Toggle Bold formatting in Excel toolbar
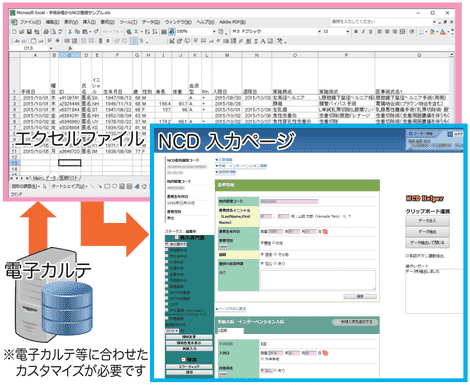470x385 pixels. pyautogui.click(x=356, y=32)
